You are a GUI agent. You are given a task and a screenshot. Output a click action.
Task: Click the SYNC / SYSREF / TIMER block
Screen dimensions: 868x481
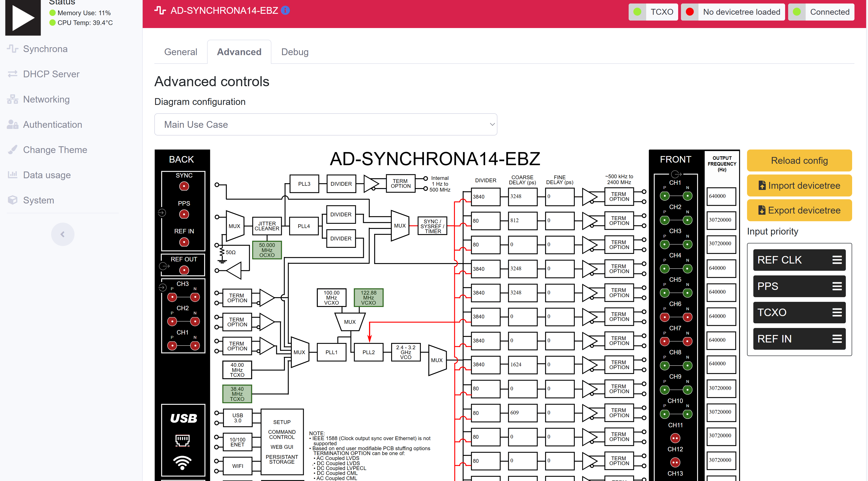point(433,226)
